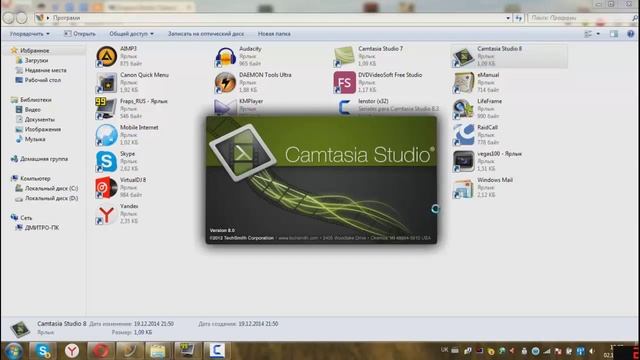Click the Открыть toolbar button
The width and height of the screenshot is (640, 360).
(x=80, y=34)
